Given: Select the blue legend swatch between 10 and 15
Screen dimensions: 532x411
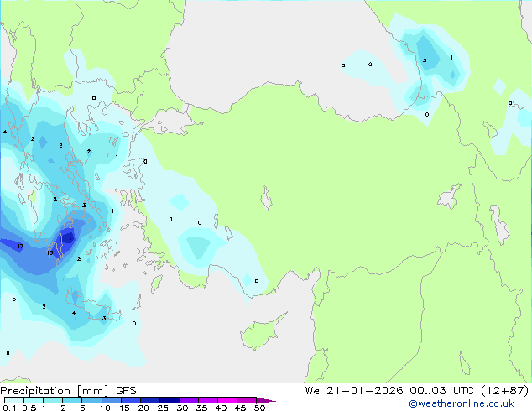Looking at the screenshot, I should 111,400.
